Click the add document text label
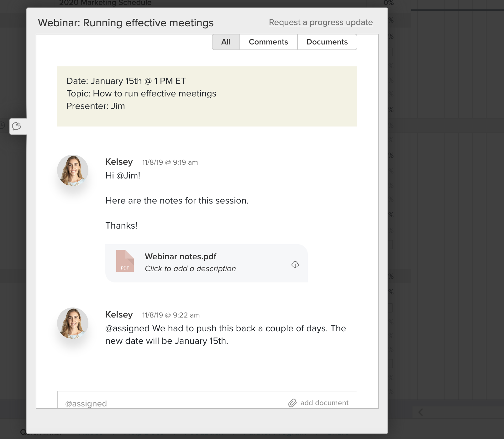Viewport: 504px width, 439px height. [324, 403]
